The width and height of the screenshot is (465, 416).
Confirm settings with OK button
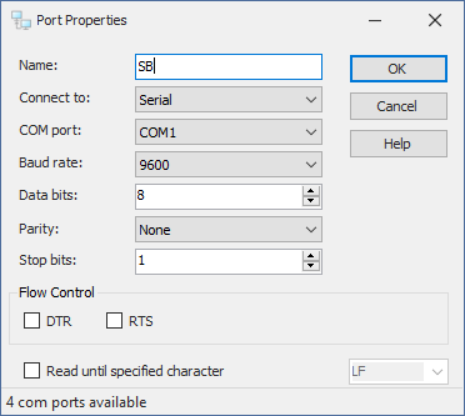pyautogui.click(x=399, y=69)
